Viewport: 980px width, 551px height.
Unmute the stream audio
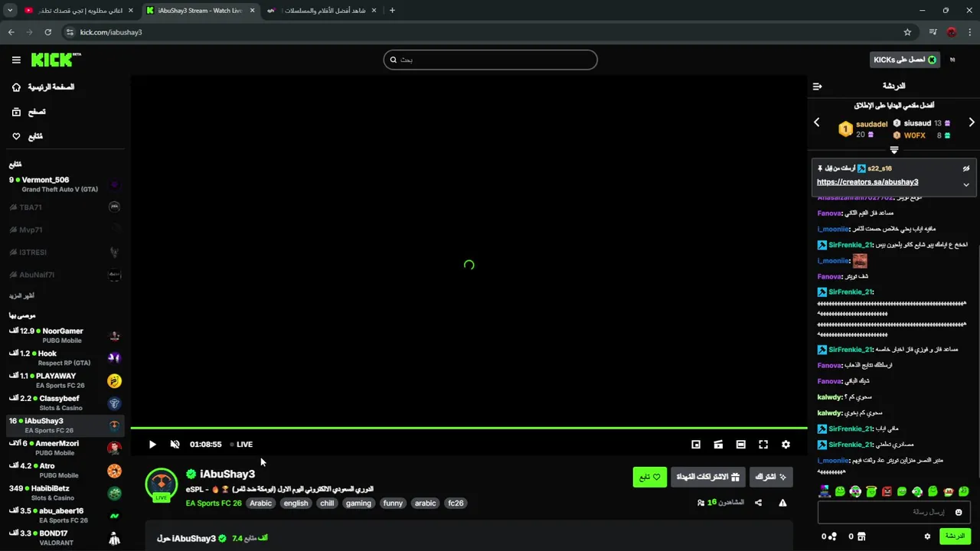pos(175,444)
